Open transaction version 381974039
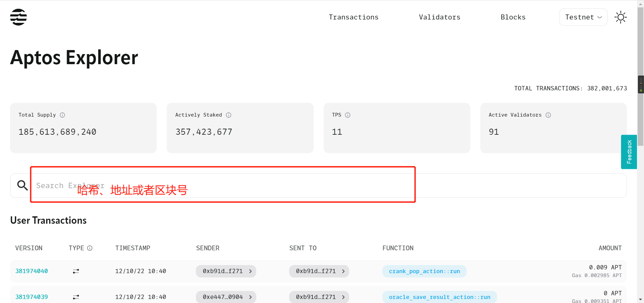644x303 pixels. 32,297
